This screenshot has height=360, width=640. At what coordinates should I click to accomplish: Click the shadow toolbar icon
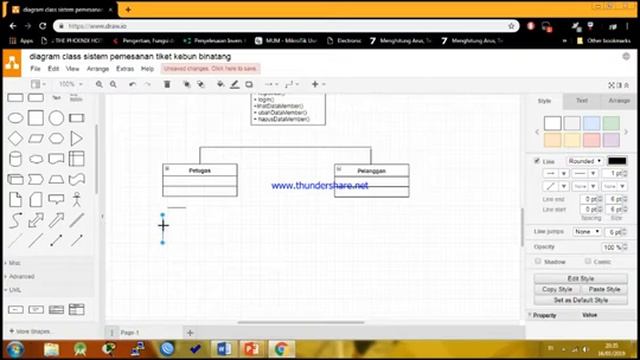249,84
